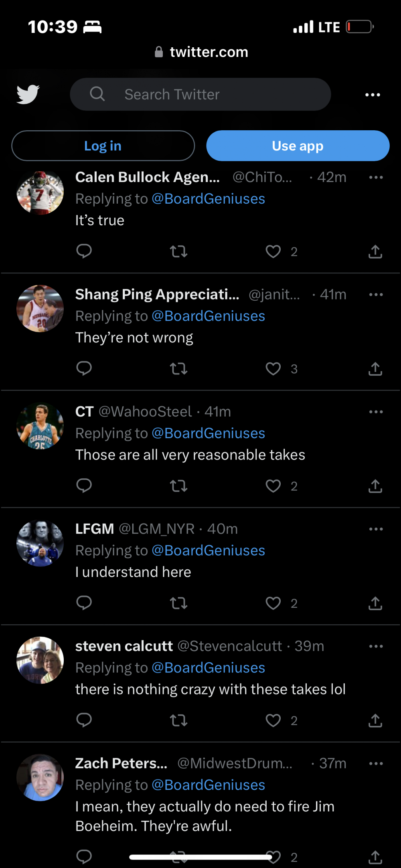Retweet the "They're not wrong" reply
401x868 pixels.
[x=178, y=368]
